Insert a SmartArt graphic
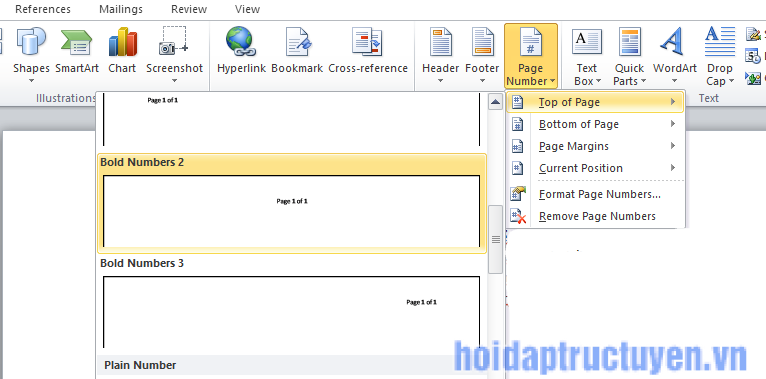The image size is (766, 379). (77, 55)
